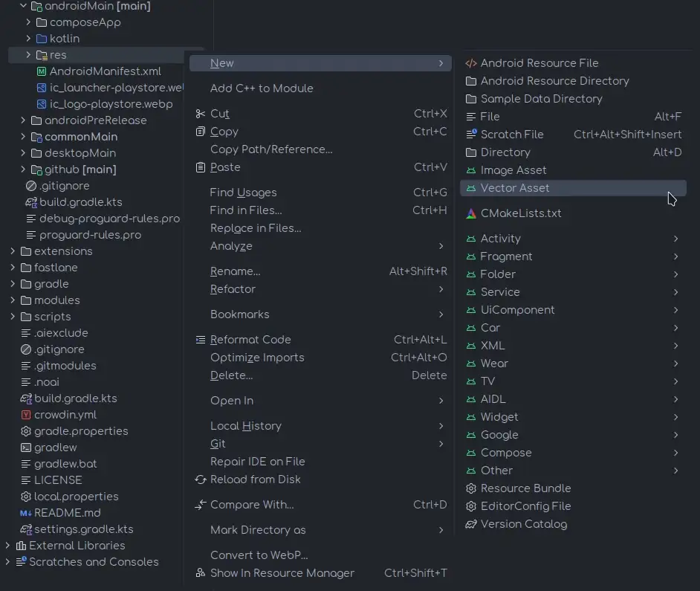This screenshot has width=700, height=591.
Task: Click the AndroidManifest.xml file icon
Action: (42, 71)
